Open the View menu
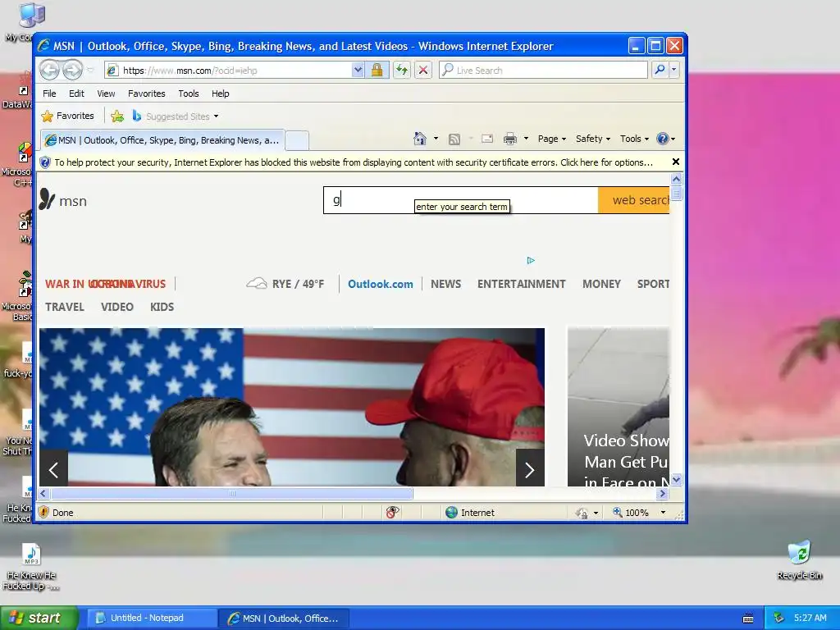The image size is (840, 630). (x=106, y=94)
